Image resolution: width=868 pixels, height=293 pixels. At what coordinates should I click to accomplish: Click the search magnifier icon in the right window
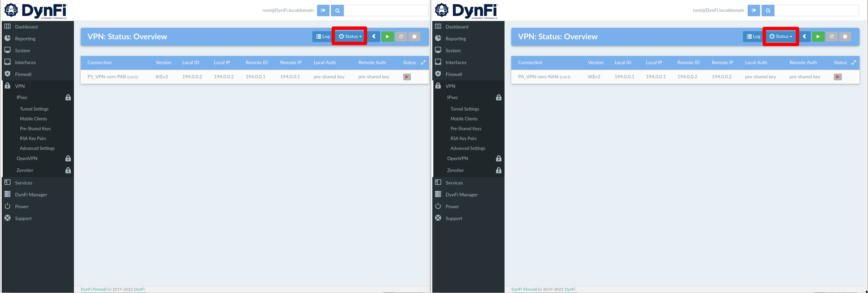point(768,11)
